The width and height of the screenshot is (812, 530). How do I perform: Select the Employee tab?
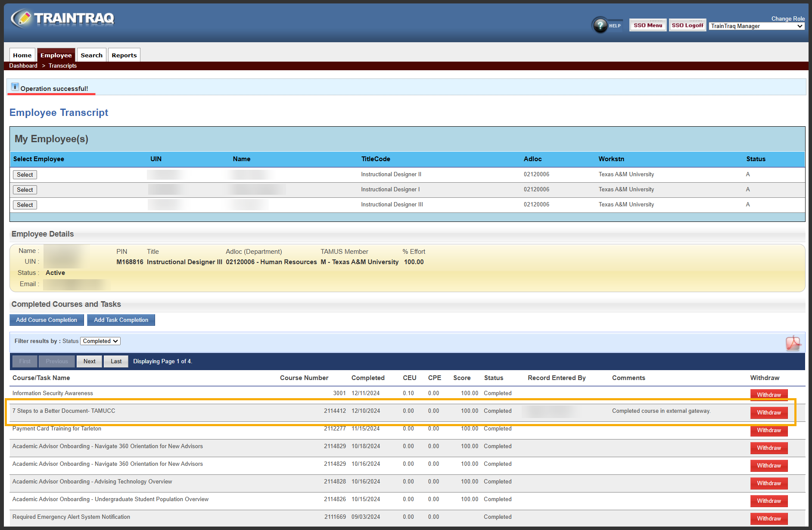pyautogui.click(x=56, y=55)
